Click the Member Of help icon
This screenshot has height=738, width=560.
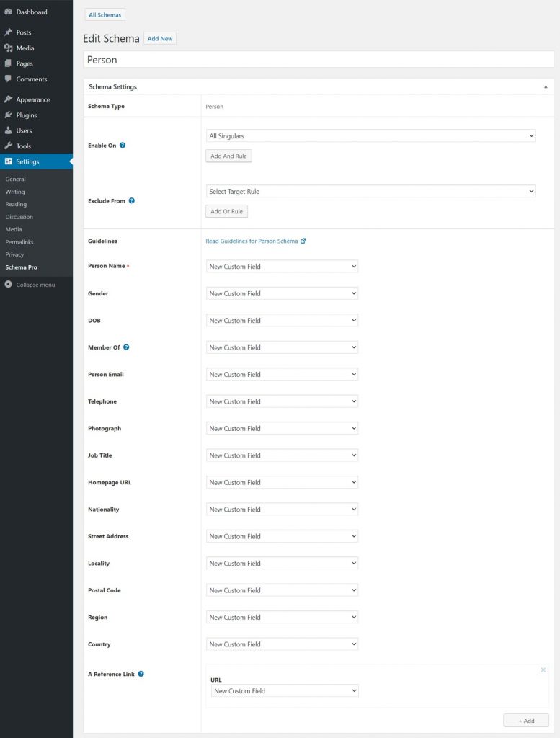coord(126,347)
